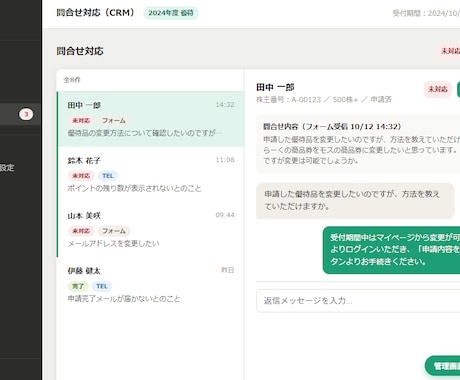Click the ポイントの残り数 preview text

tap(134, 188)
